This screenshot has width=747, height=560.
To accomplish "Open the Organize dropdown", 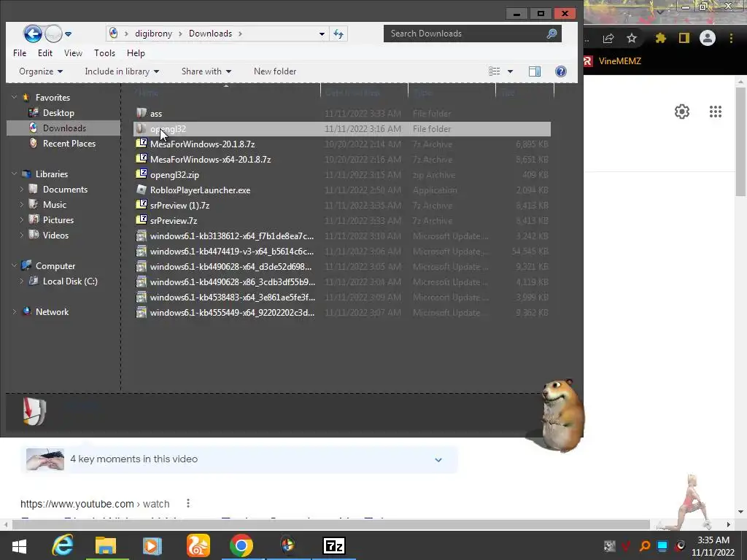I will point(41,71).
